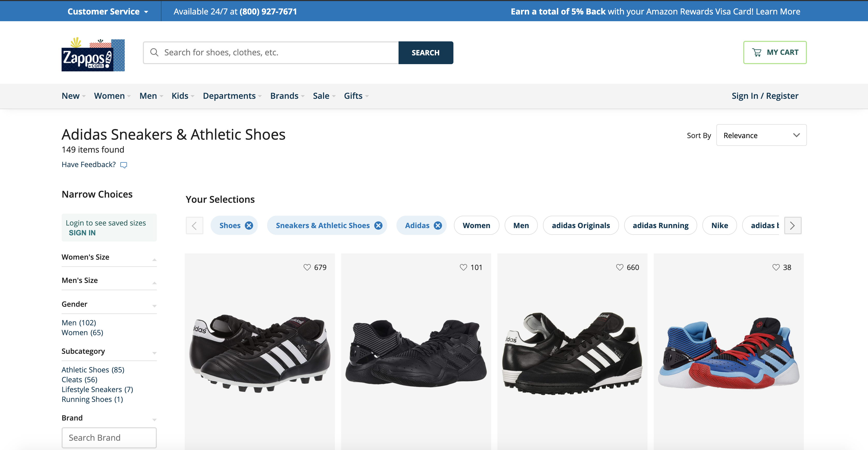Image resolution: width=868 pixels, height=450 pixels.
Task: Focus the shoe search input field
Action: click(x=271, y=52)
